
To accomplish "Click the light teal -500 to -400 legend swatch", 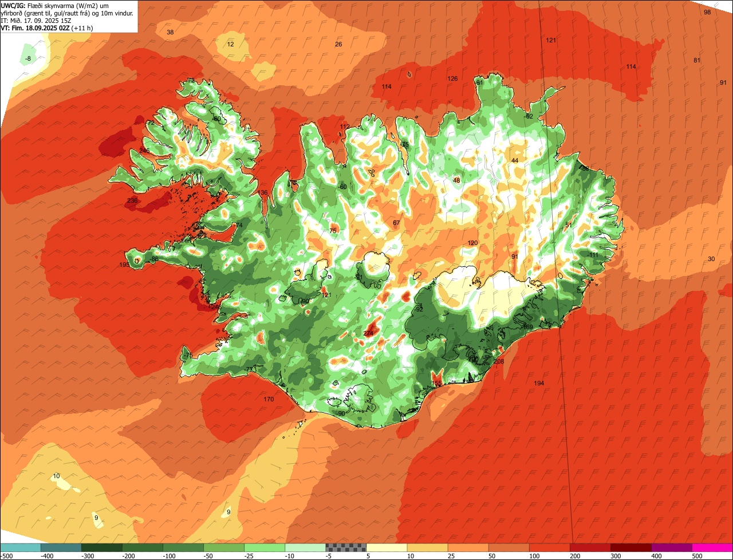I will pyautogui.click(x=20, y=547).
